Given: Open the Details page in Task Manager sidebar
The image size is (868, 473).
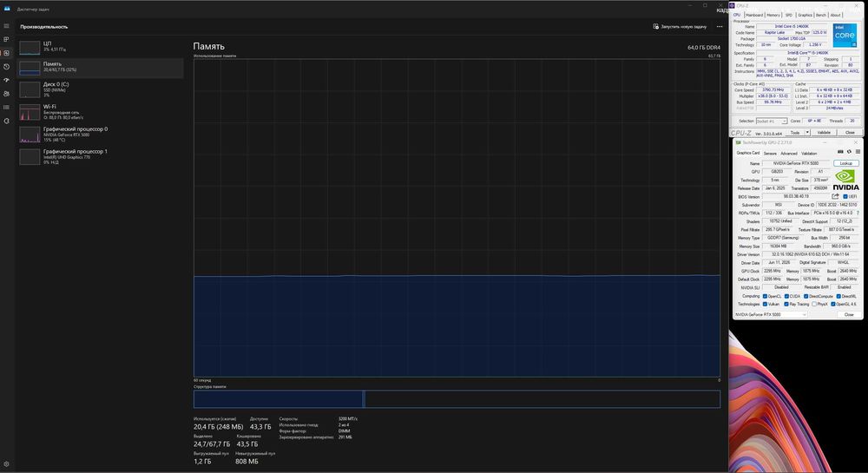Looking at the screenshot, I should click(7, 108).
